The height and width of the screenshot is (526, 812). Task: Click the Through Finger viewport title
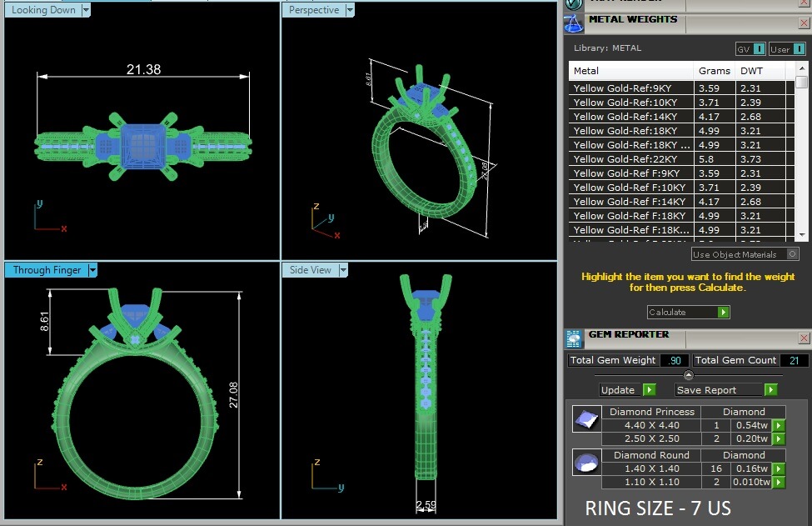tap(47, 270)
